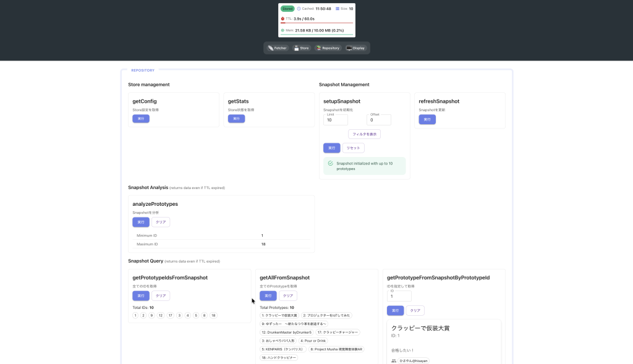Go to the Repository section in navigation
The image size is (633, 364).
pos(328,48)
